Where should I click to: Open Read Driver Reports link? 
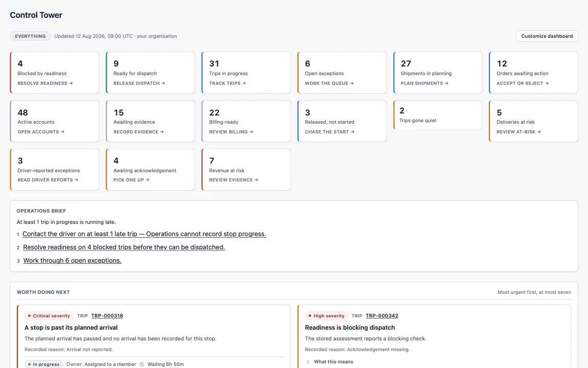48,180
